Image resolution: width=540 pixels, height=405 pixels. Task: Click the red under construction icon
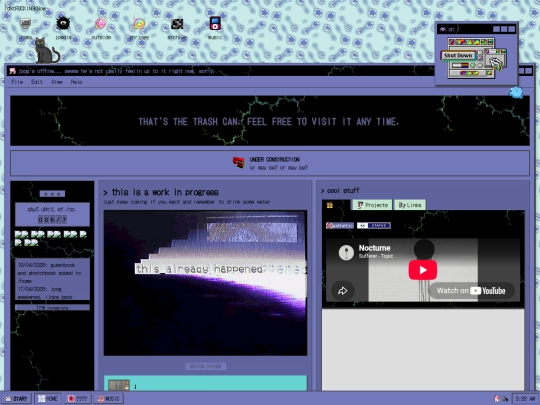click(239, 162)
